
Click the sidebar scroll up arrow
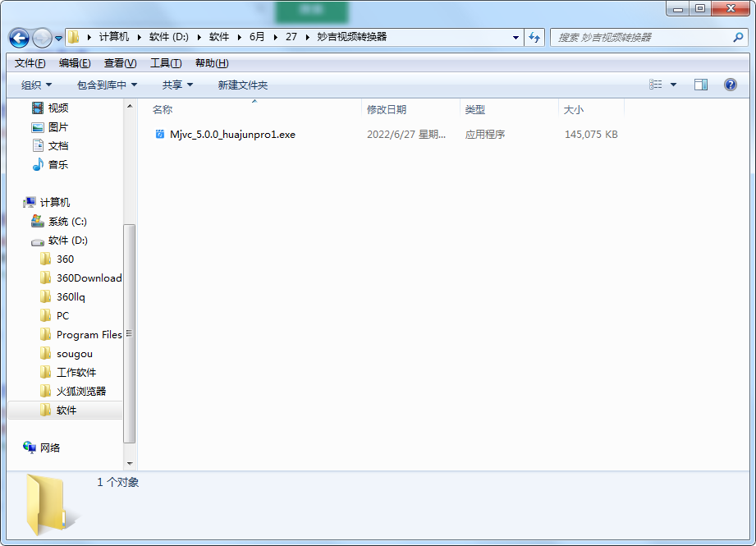[130, 106]
